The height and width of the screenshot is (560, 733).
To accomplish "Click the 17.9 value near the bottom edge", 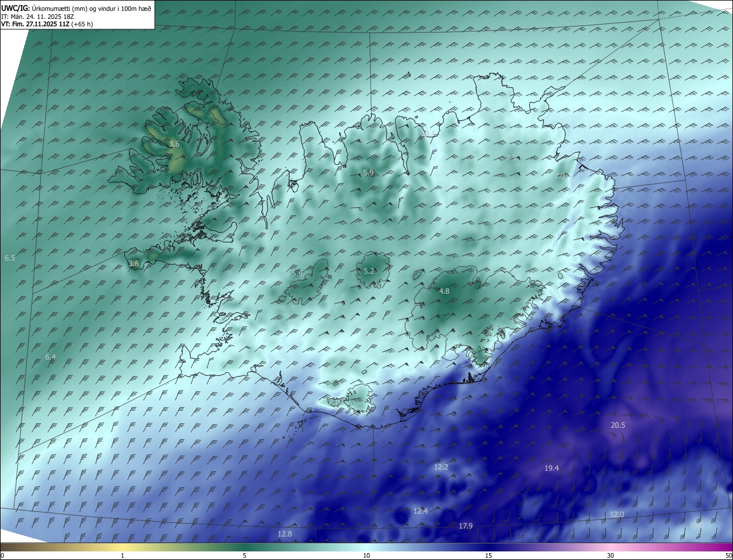I will [466, 526].
